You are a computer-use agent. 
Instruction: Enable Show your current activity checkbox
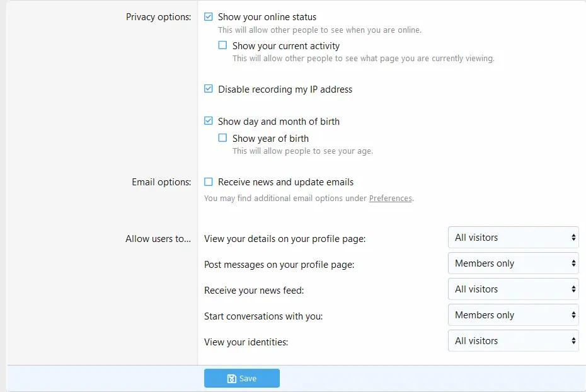click(222, 45)
